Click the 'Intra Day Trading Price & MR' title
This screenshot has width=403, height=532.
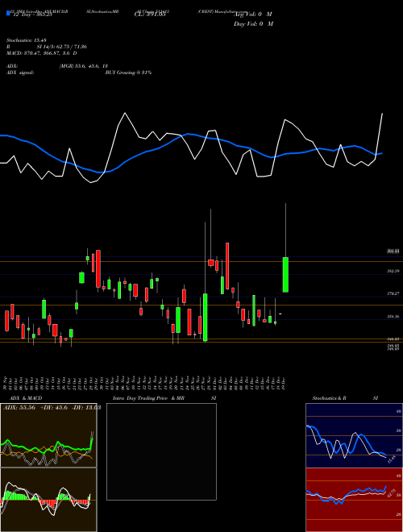[148, 398]
